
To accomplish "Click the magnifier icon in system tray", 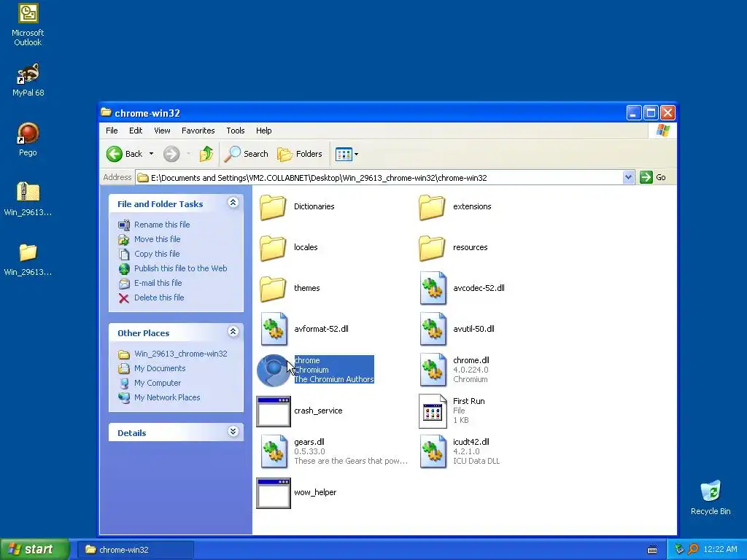I will pyautogui.click(x=693, y=550).
